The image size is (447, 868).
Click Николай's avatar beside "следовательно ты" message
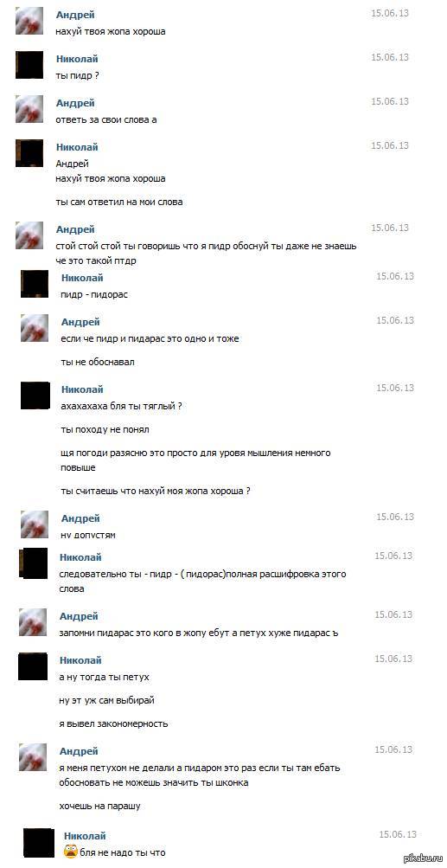[33, 563]
